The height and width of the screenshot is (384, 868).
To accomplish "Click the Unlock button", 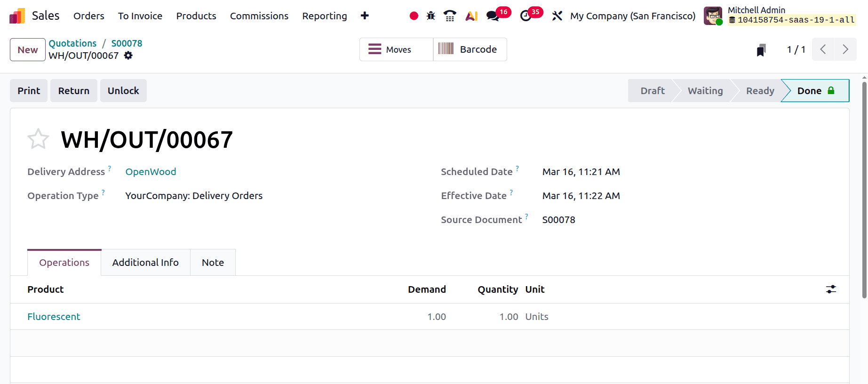I will pos(123,91).
